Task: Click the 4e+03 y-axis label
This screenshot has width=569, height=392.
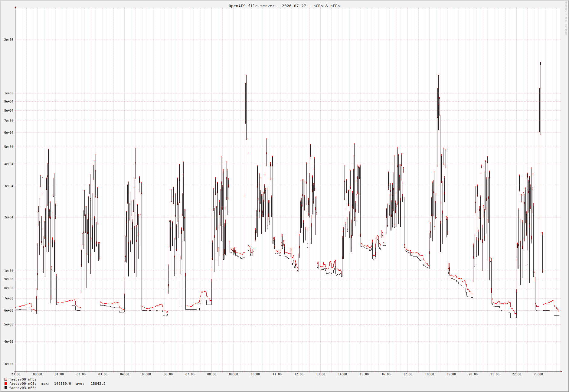Action: click(x=9, y=341)
